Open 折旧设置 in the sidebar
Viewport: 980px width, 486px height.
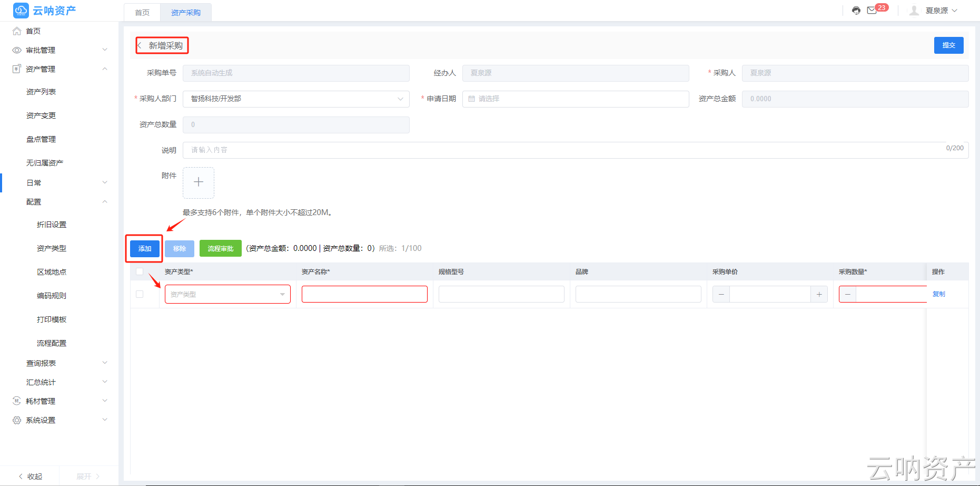pos(52,225)
